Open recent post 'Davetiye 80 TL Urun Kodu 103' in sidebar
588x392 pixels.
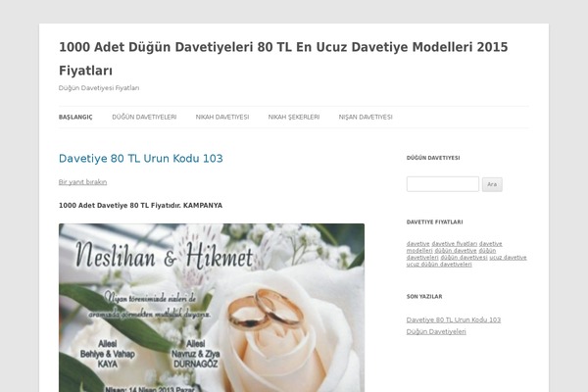point(454,320)
